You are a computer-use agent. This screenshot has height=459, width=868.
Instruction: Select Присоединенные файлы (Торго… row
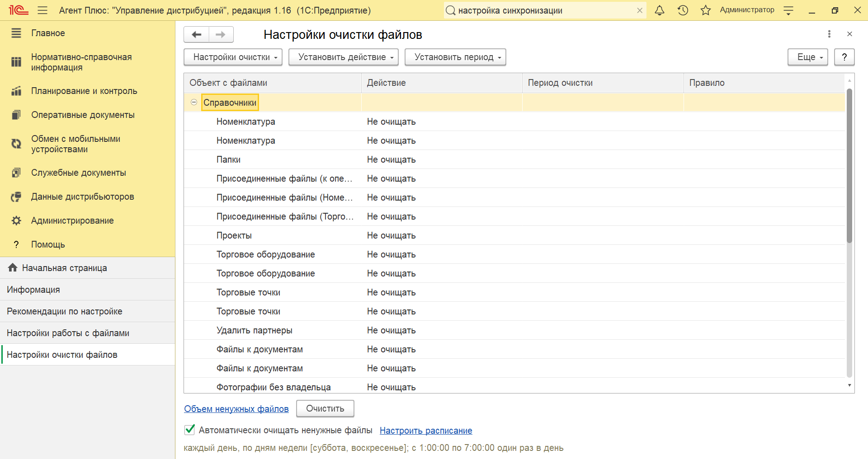point(514,216)
